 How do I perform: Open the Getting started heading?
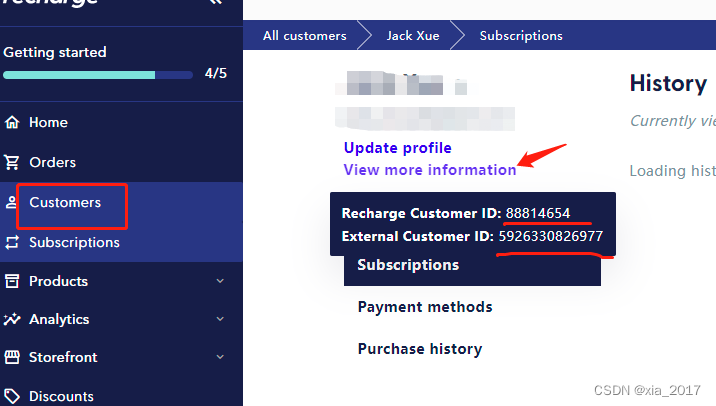(x=55, y=52)
